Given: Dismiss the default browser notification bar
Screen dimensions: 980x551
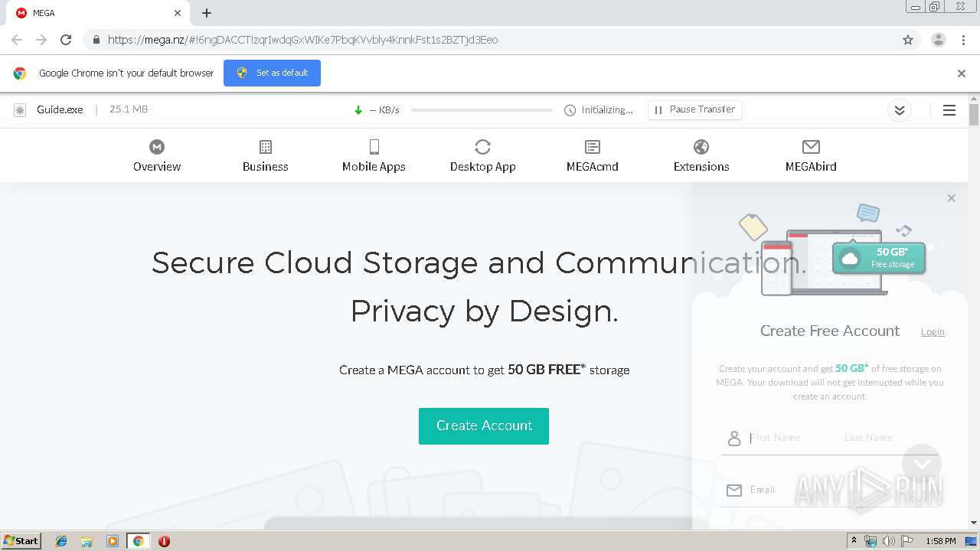Looking at the screenshot, I should coord(962,73).
